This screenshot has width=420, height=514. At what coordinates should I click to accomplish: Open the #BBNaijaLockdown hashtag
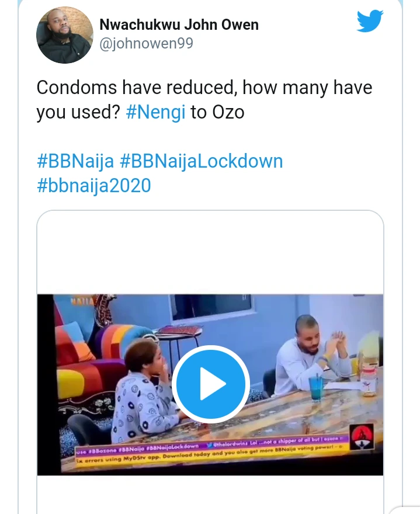tap(202, 161)
